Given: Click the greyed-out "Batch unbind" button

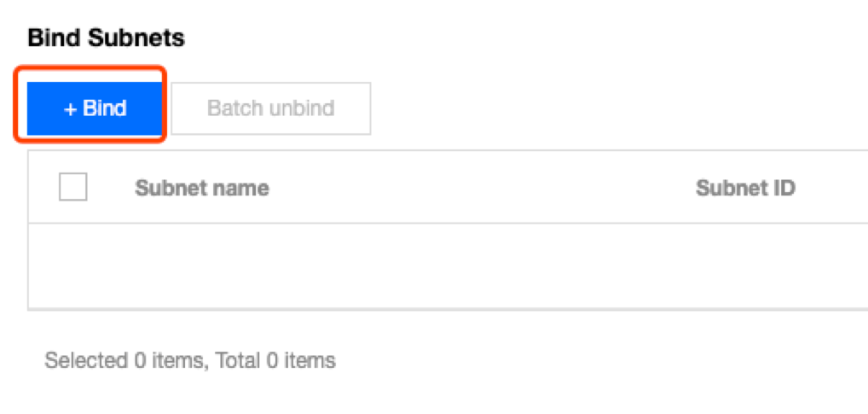Looking at the screenshot, I should [x=270, y=108].
